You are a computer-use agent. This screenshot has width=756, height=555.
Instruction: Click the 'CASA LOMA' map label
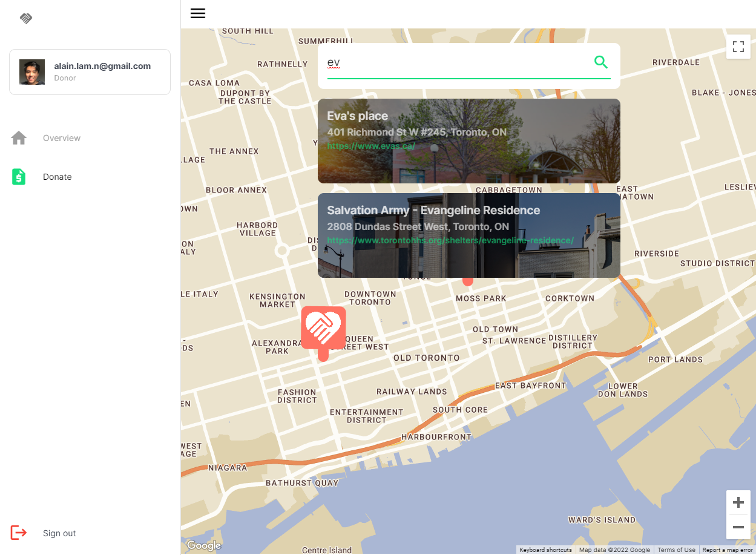point(214,83)
